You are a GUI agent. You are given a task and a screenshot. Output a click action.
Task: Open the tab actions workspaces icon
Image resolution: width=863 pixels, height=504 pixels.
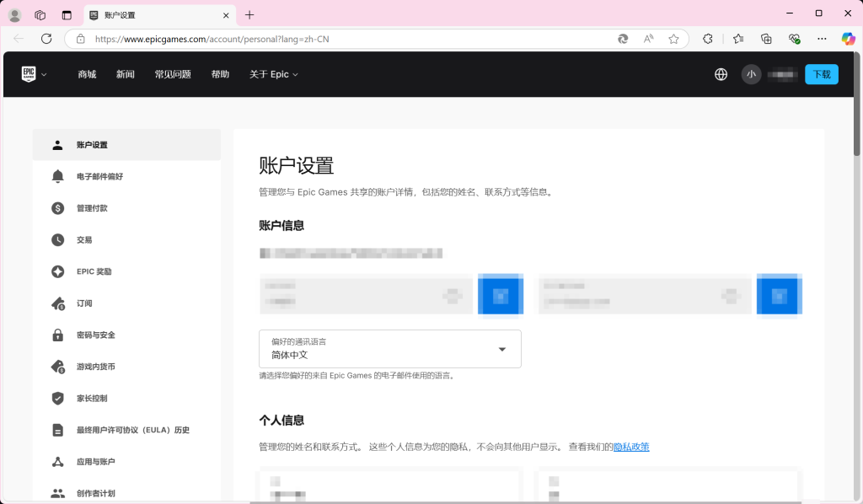pos(40,15)
